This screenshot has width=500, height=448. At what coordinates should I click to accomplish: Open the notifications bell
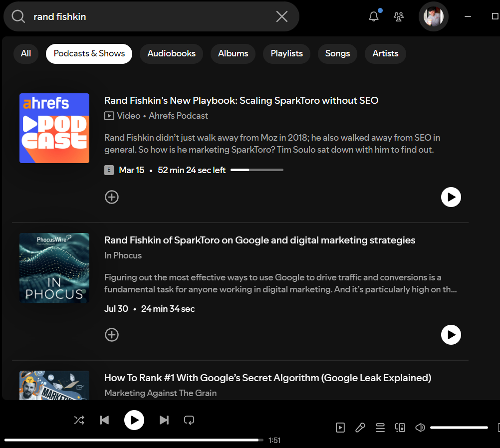(x=374, y=16)
